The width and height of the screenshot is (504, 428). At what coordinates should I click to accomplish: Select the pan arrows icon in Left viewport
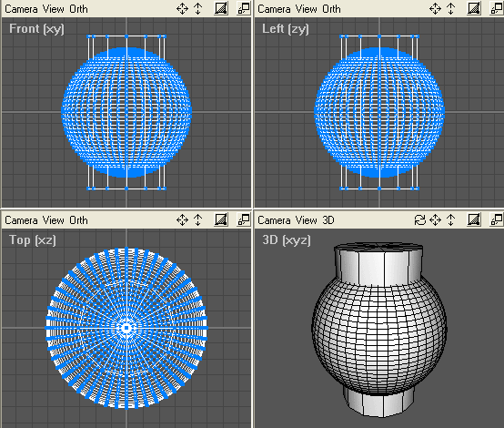435,9
